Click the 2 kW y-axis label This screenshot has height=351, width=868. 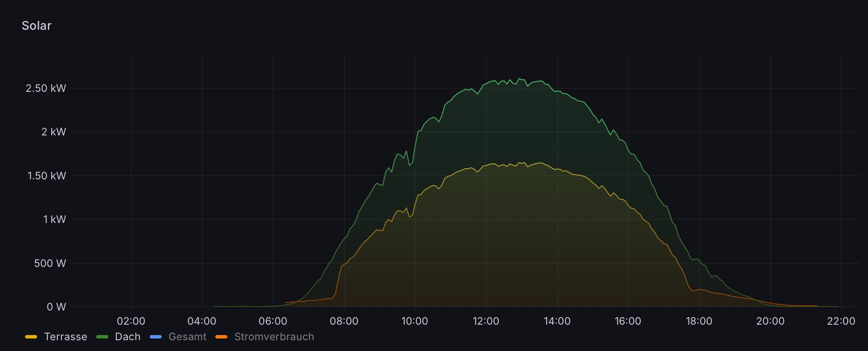(53, 132)
